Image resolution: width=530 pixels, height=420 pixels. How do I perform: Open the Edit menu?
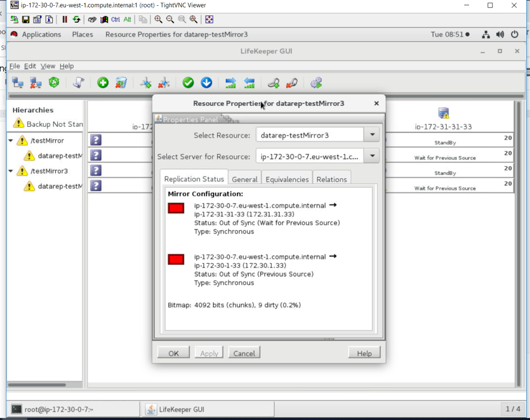pos(30,66)
